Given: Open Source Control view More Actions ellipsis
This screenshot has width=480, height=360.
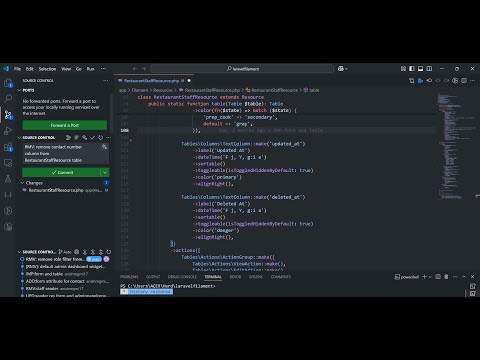Looking at the screenshot, I should (106, 81).
